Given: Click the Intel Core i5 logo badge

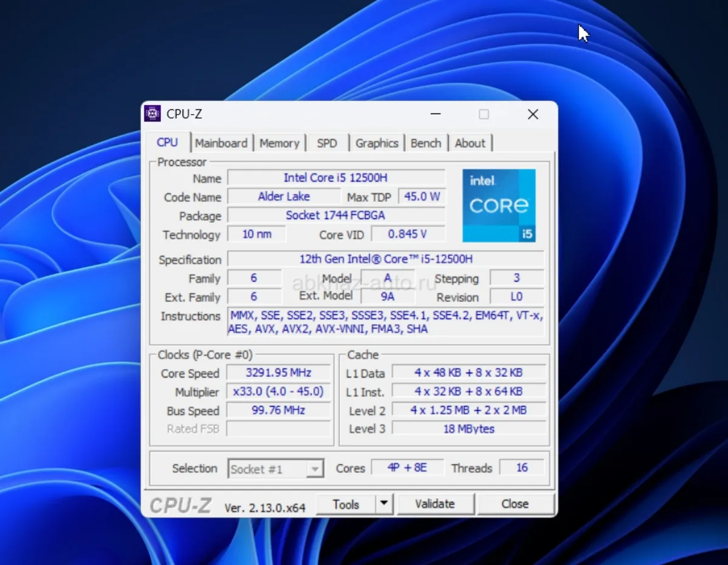Looking at the screenshot, I should (x=499, y=205).
